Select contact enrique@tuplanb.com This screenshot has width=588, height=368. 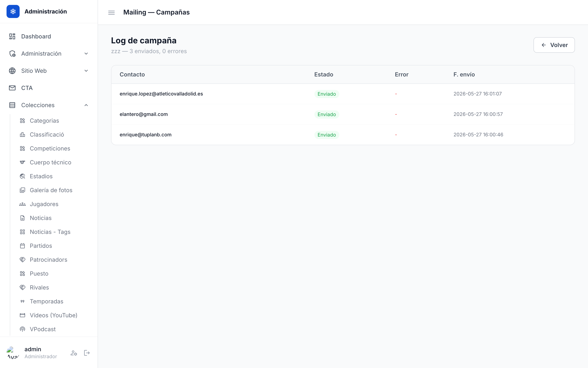click(x=146, y=135)
